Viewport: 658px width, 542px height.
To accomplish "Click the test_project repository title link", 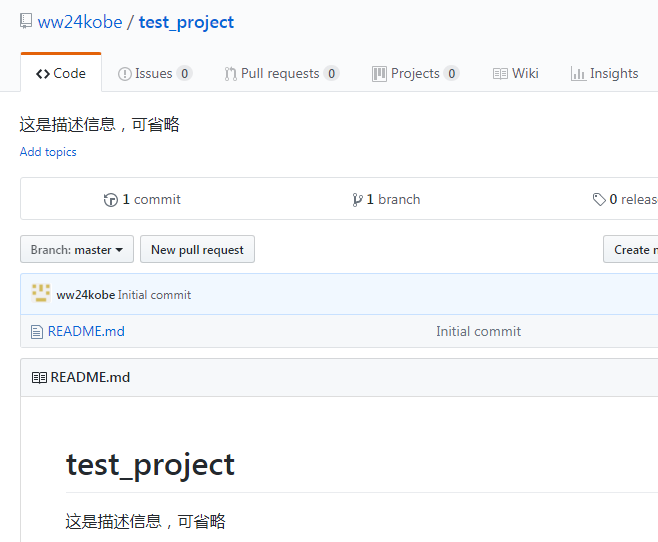I will coord(187,22).
